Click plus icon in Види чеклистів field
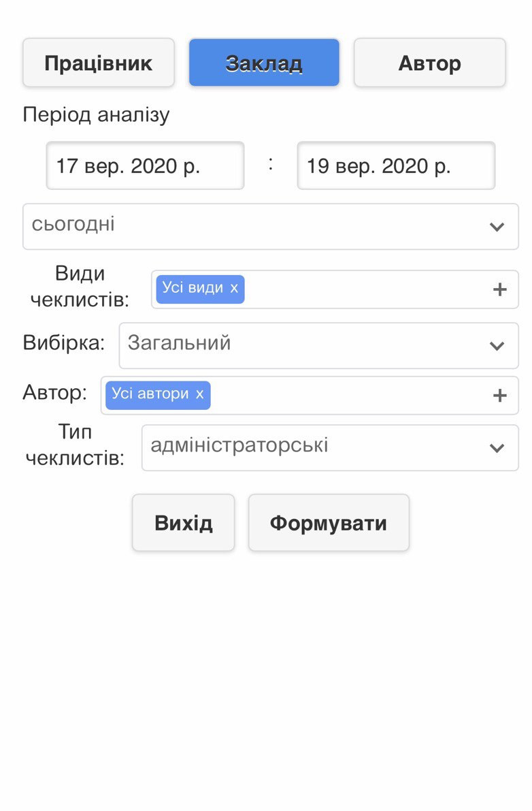Screen dimensions: 532x811 [x=499, y=289]
